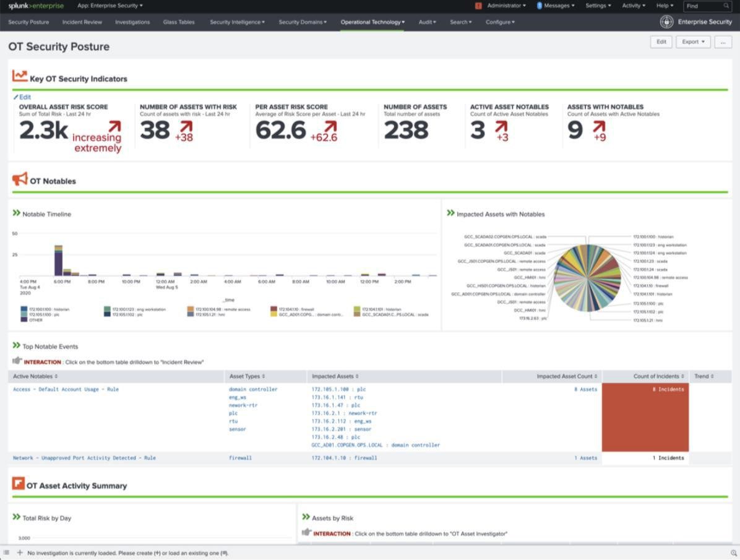Toggle sorting on the Asset Types column

click(246, 376)
